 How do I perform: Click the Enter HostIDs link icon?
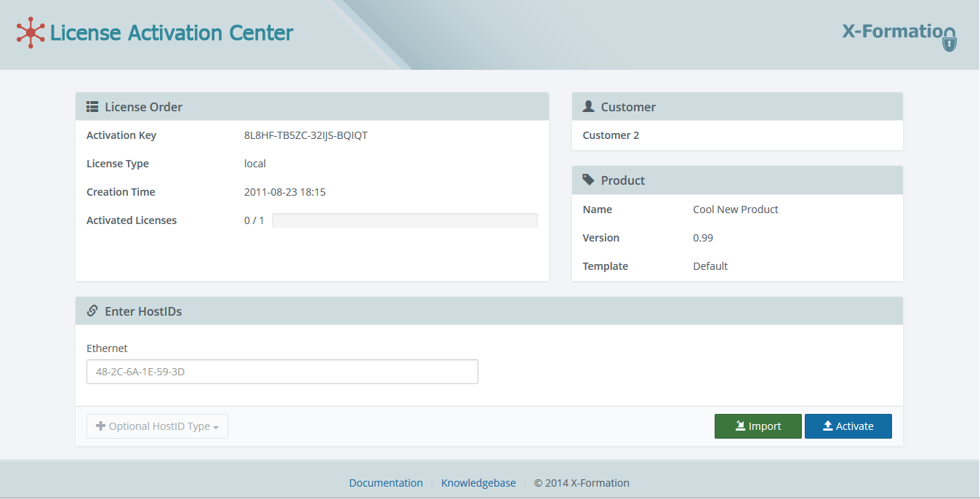92,311
